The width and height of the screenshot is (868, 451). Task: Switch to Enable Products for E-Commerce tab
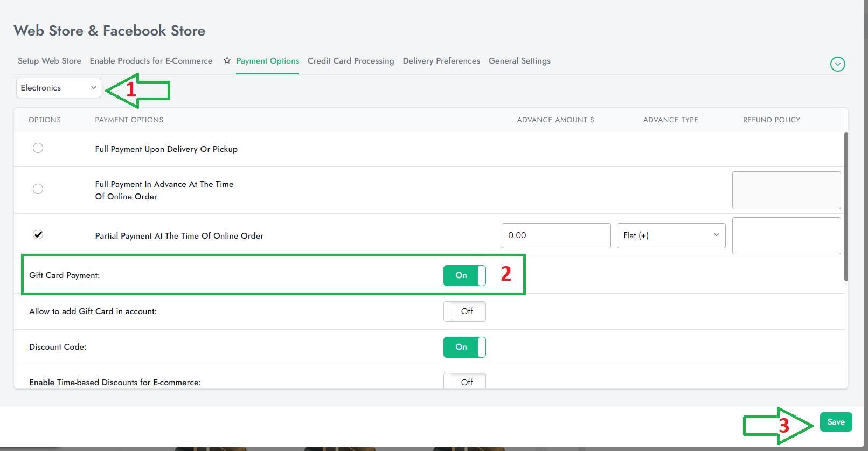[x=151, y=61]
